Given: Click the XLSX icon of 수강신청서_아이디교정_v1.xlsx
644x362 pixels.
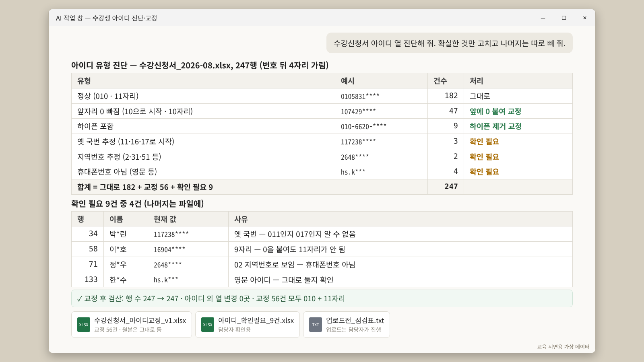Looking at the screenshot, I should [x=84, y=325].
